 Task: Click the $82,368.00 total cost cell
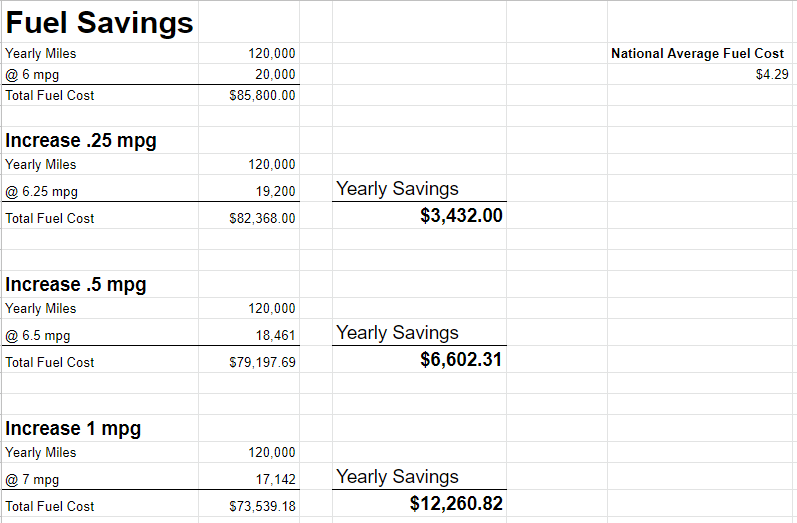click(262, 218)
